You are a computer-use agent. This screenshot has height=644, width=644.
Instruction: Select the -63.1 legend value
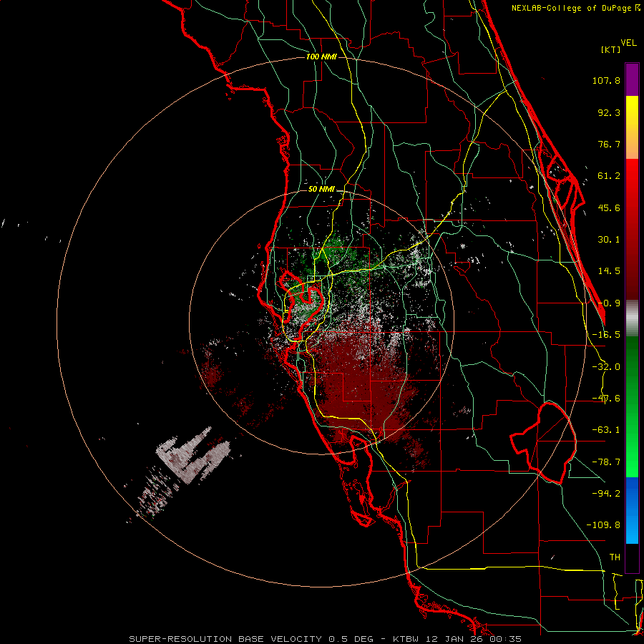[x=606, y=430]
